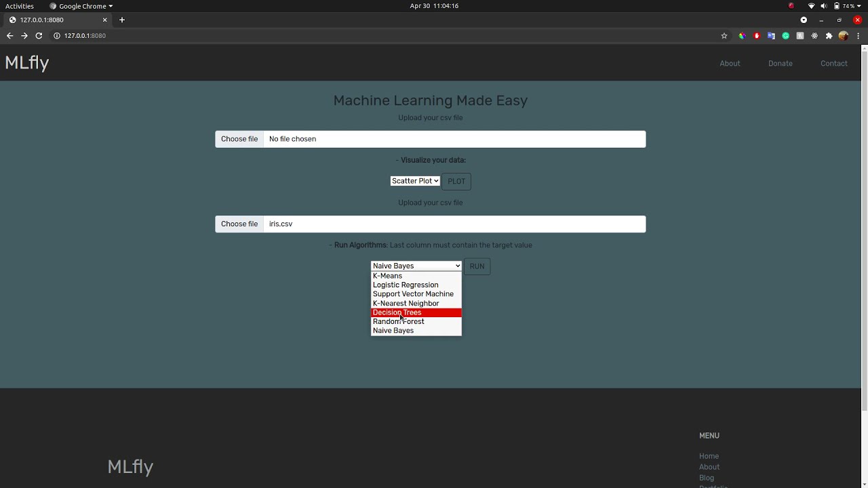Open the About page from navbar
Viewport: 868px width, 488px height.
click(x=730, y=64)
